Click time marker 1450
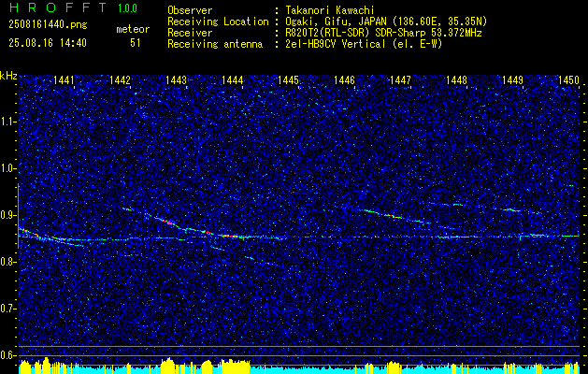Image resolution: width=588 pixels, height=374 pixels. point(569,79)
